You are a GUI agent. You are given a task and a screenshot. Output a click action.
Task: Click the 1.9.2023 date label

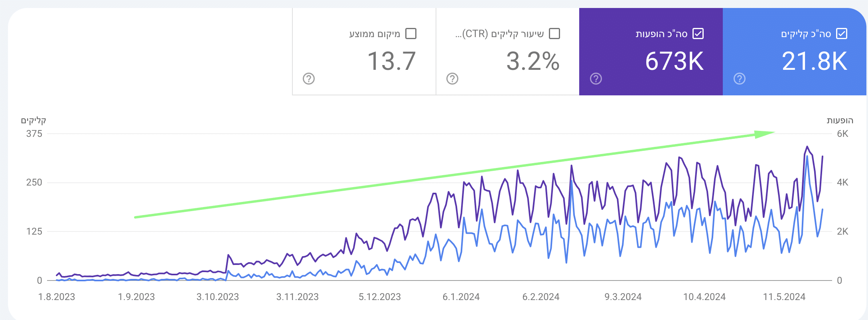pyautogui.click(x=136, y=297)
